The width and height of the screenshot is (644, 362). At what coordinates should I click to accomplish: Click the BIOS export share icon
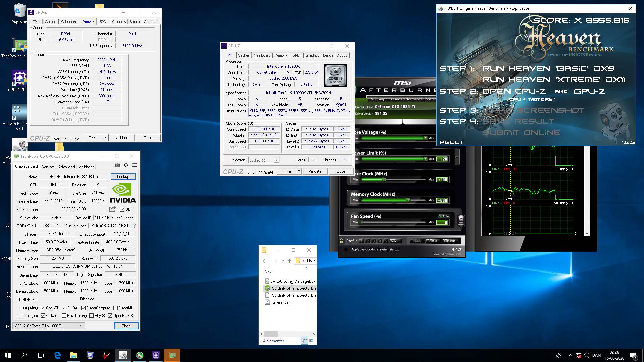112,209
